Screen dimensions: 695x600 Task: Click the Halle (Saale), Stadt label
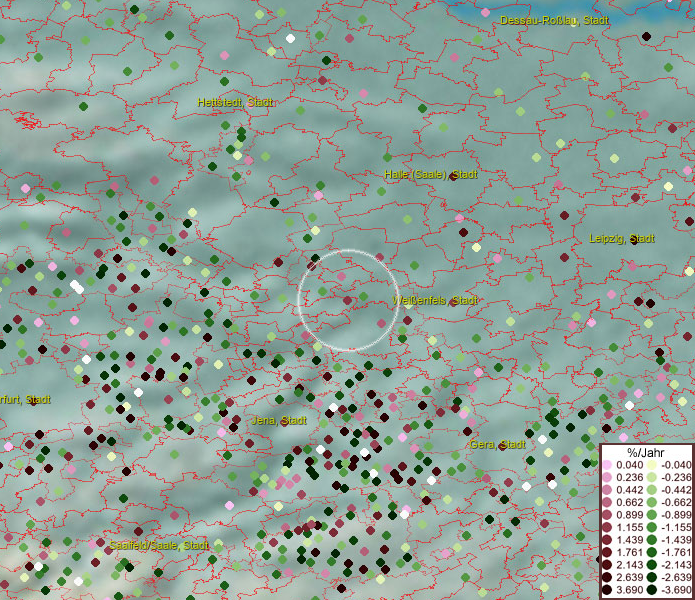431,174
